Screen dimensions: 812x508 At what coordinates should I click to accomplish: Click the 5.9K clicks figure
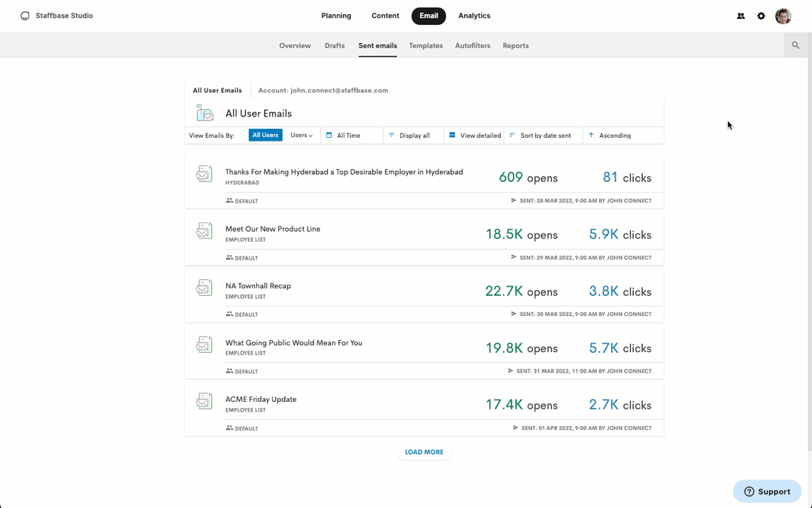620,234
